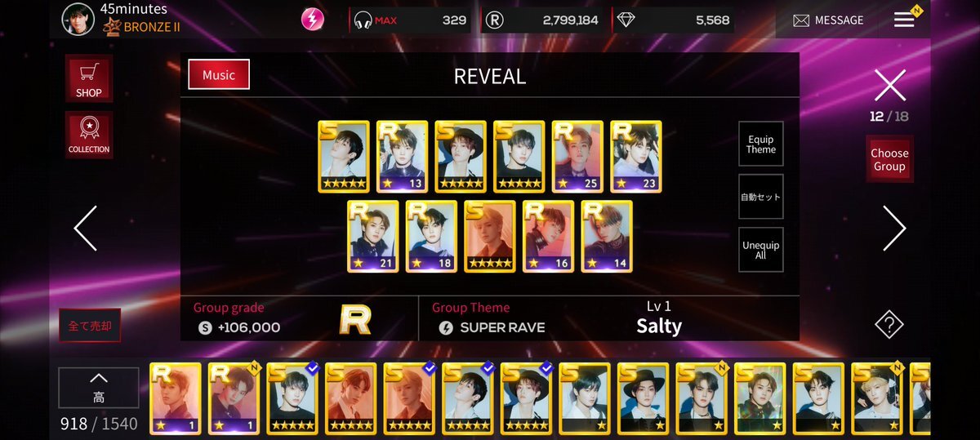Uncheck the S card with hat and blue check
This screenshot has width=980, height=440.
(527, 398)
